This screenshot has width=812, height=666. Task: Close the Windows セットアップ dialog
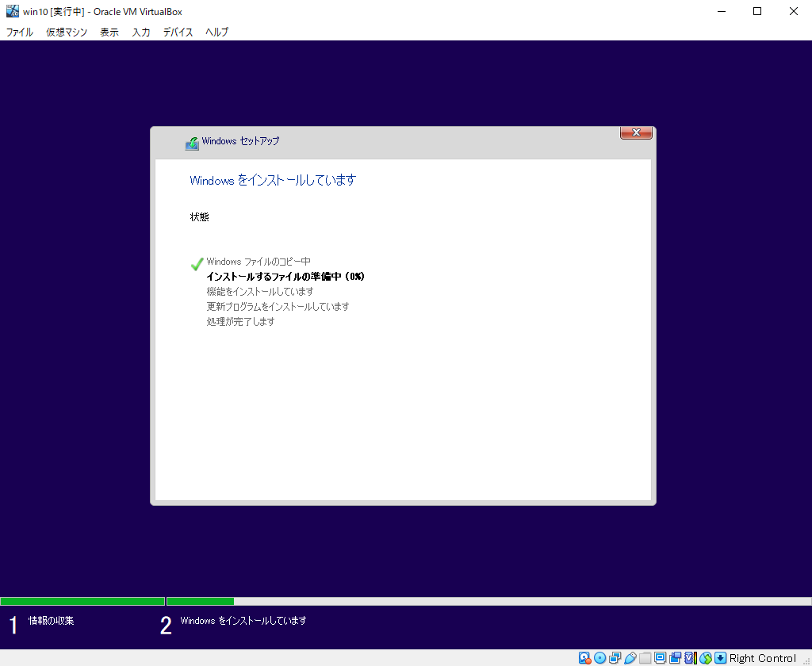pyautogui.click(x=636, y=132)
